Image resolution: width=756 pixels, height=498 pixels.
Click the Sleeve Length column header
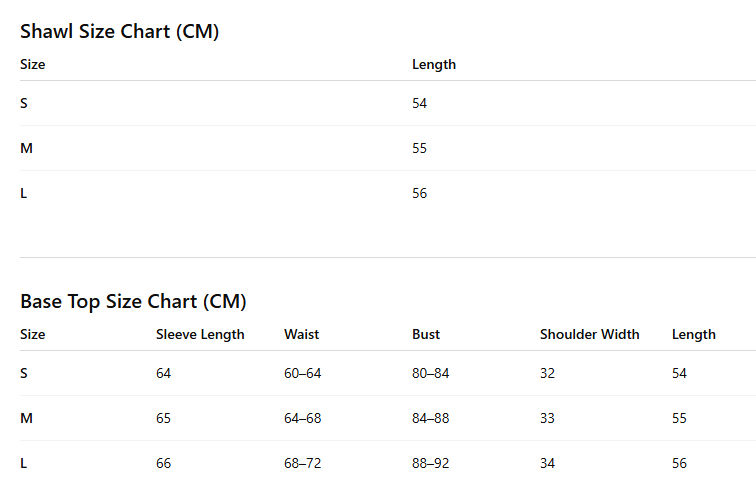[200, 335]
